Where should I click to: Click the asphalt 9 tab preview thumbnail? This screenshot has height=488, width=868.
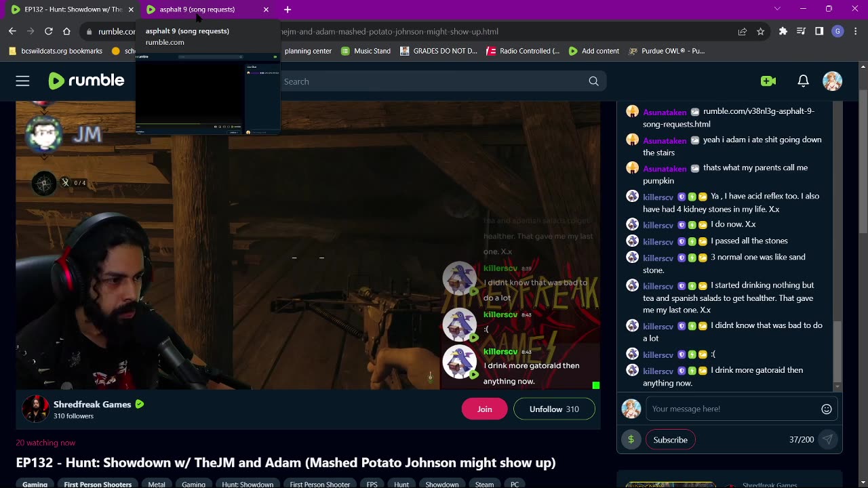coord(208,93)
